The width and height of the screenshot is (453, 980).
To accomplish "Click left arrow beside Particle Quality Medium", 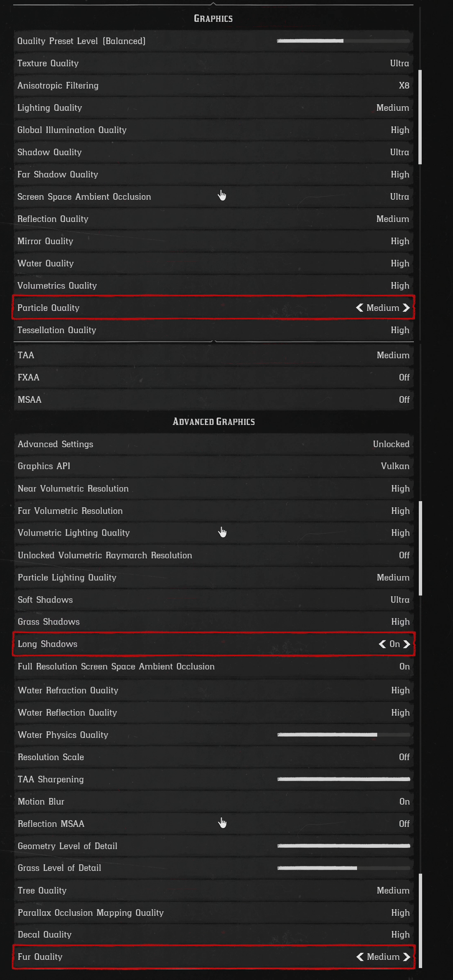I will pos(360,308).
